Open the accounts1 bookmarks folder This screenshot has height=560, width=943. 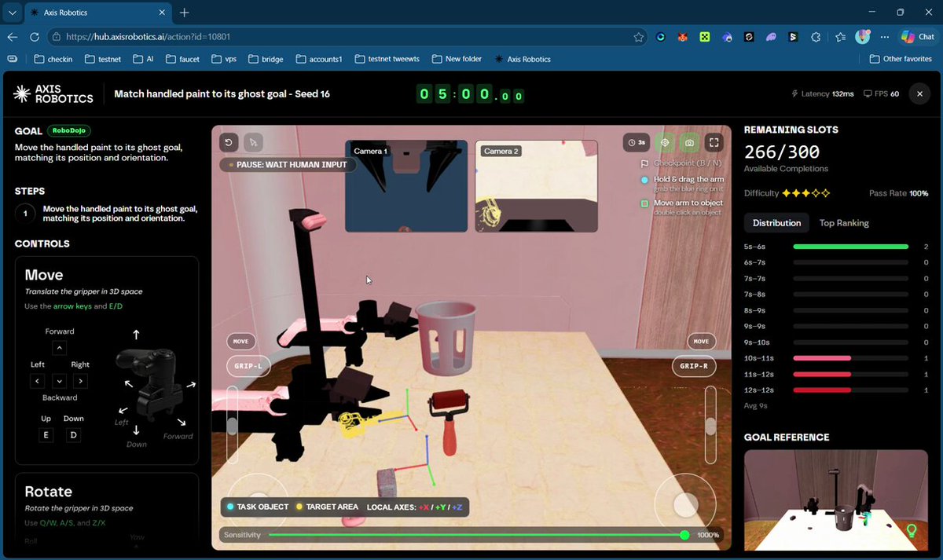tap(319, 59)
